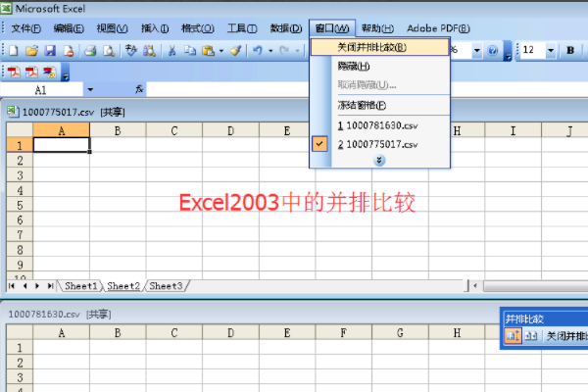This screenshot has width=588, height=392.
Task: Open the zoom percentage dropdown
Action: point(476,50)
